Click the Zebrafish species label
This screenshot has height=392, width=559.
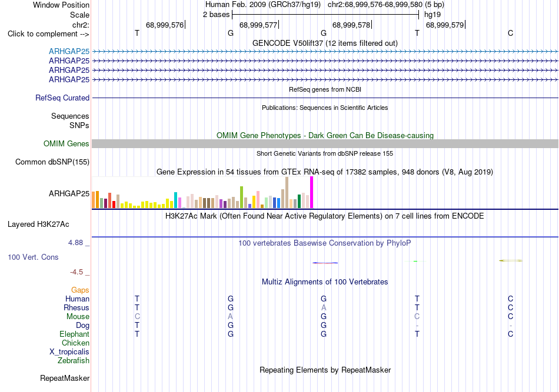[74, 361]
